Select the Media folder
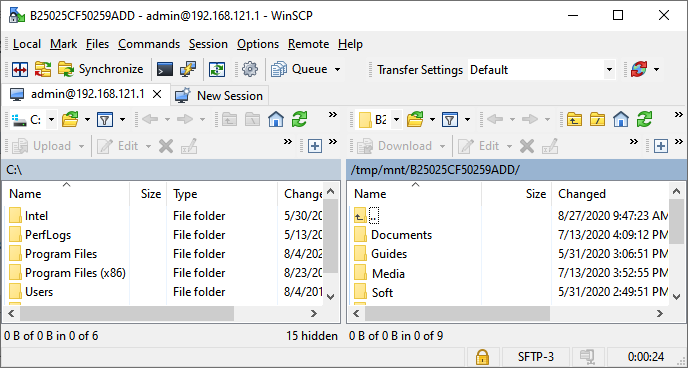This screenshot has width=688, height=368. pyautogui.click(x=380, y=274)
